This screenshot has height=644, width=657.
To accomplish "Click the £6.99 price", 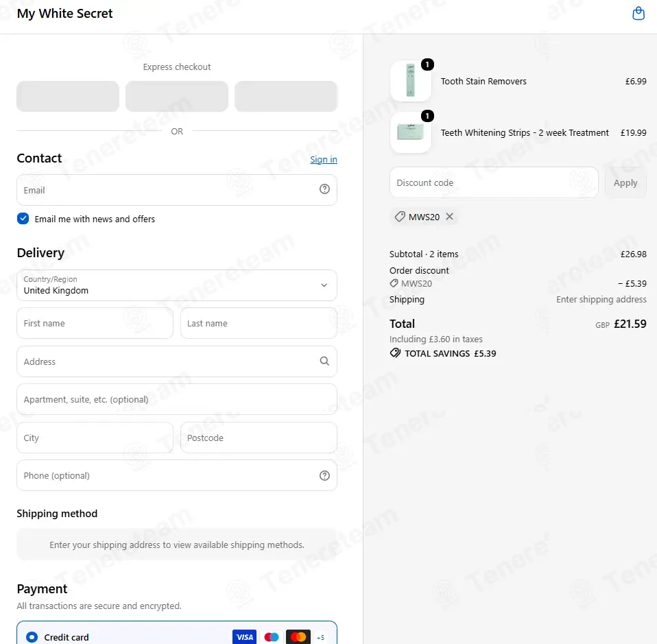I will pyautogui.click(x=636, y=82).
